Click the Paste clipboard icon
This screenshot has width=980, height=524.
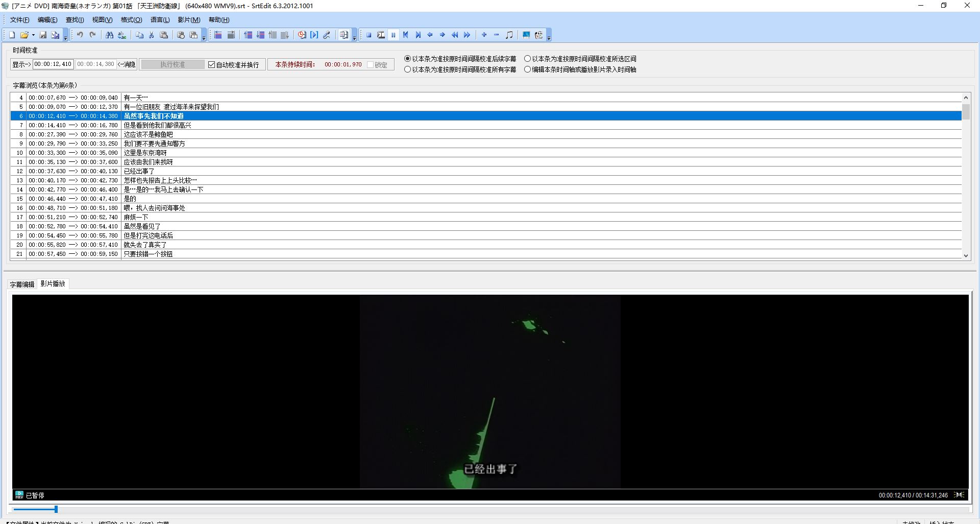164,35
